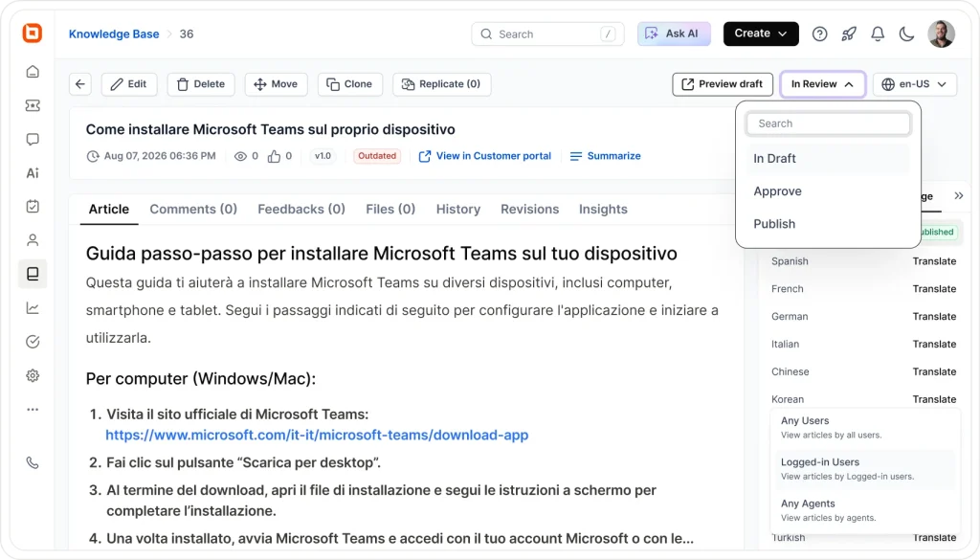The width and height of the screenshot is (980, 560).
Task: Go back using the arrow button
Action: click(80, 83)
